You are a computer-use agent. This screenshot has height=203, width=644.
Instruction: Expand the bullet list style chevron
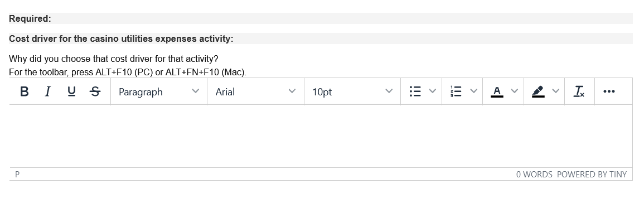[433, 91]
